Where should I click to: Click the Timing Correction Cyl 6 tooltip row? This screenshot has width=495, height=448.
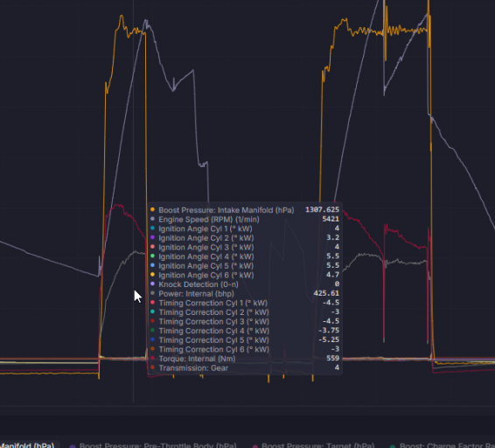pos(245,349)
